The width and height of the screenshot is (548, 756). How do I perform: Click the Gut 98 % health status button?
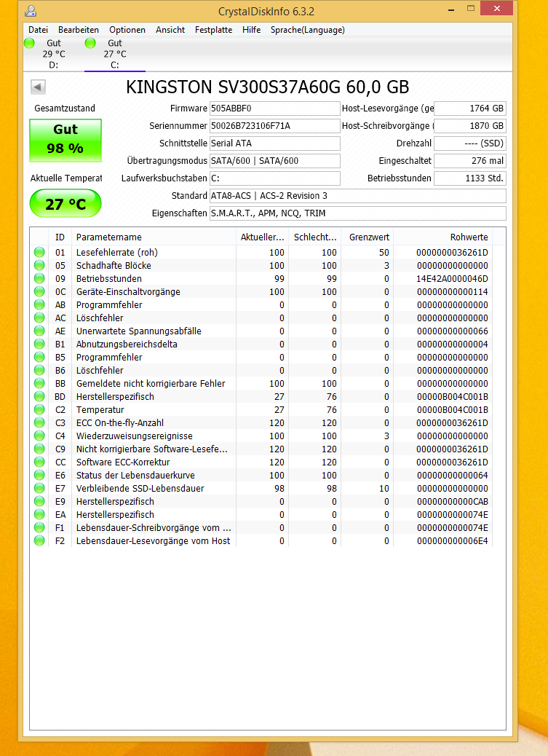tap(65, 140)
